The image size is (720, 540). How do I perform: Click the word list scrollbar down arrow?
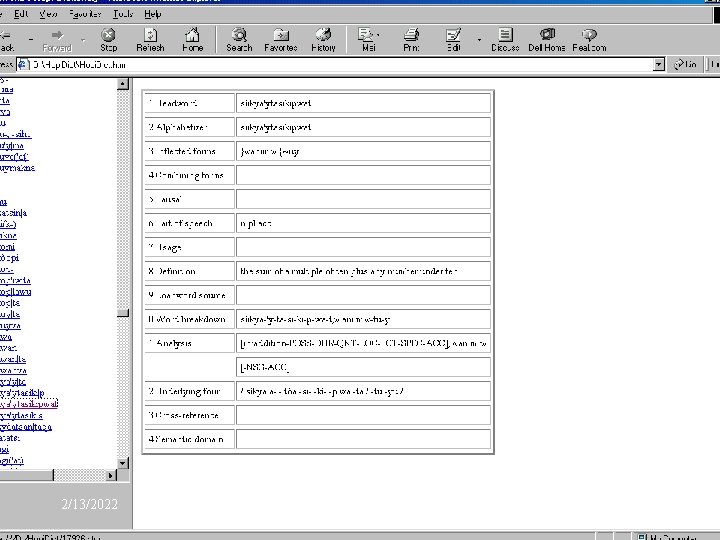(x=123, y=463)
